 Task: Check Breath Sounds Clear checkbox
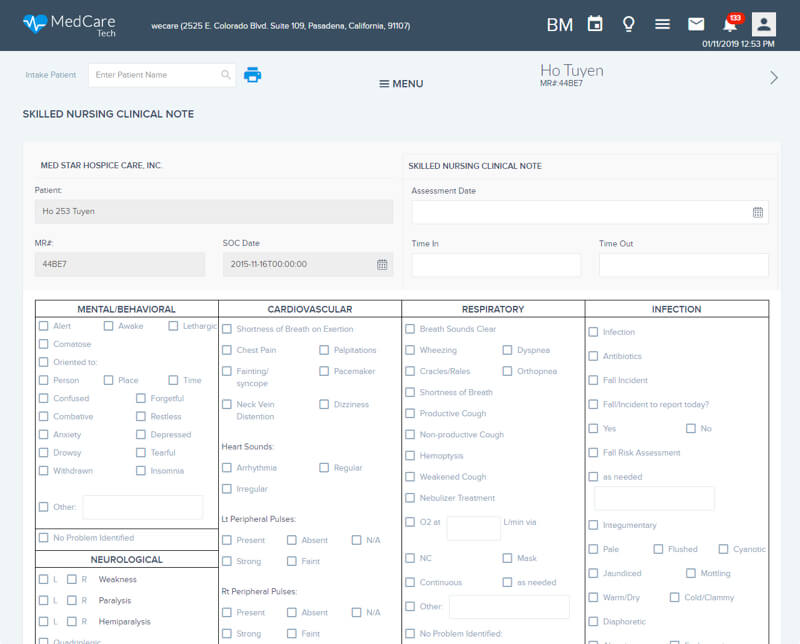click(410, 329)
